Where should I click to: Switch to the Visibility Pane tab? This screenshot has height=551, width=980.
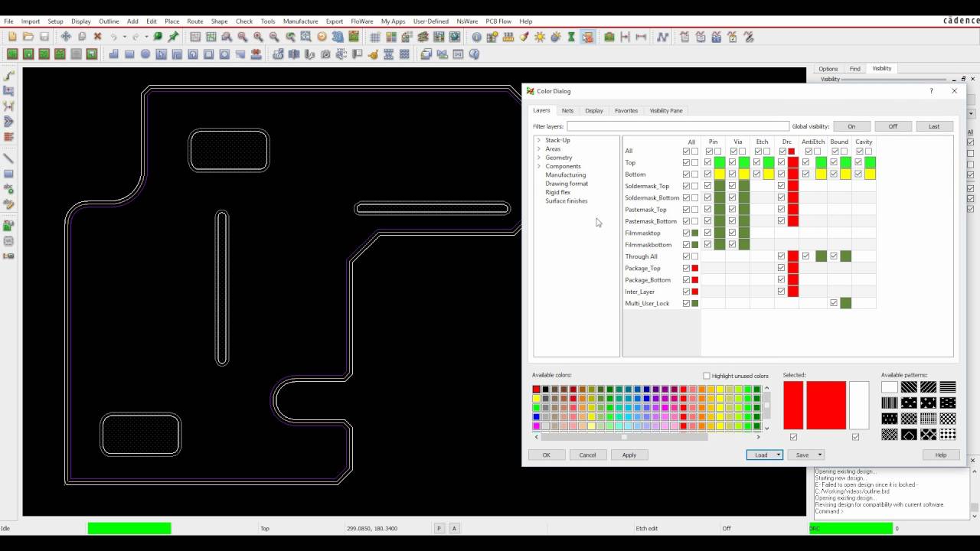tap(666, 110)
